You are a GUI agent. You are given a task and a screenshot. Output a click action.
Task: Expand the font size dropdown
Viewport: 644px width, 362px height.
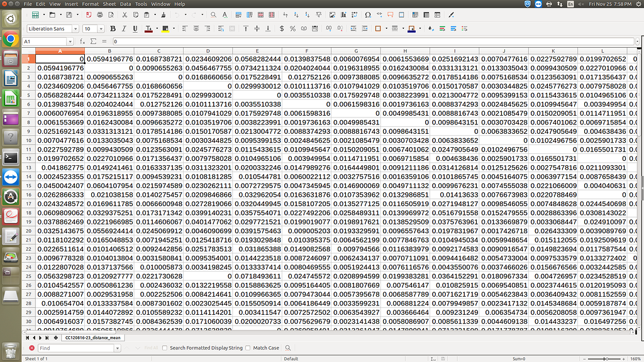(102, 28)
